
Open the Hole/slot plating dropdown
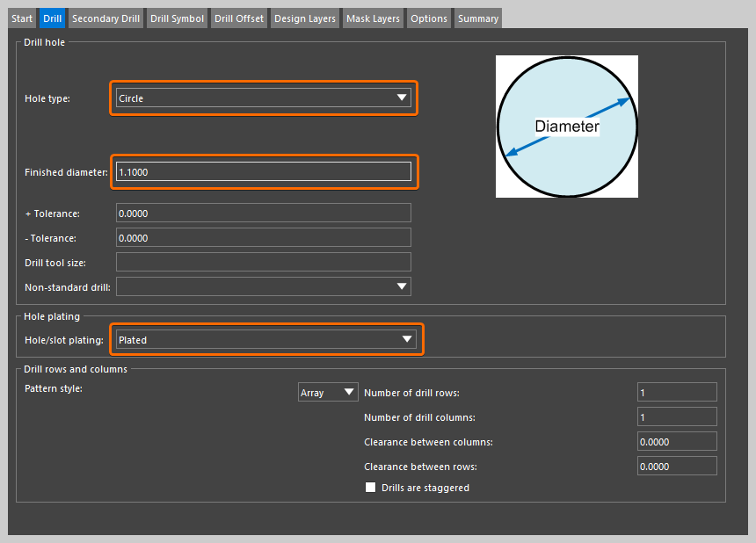265,340
